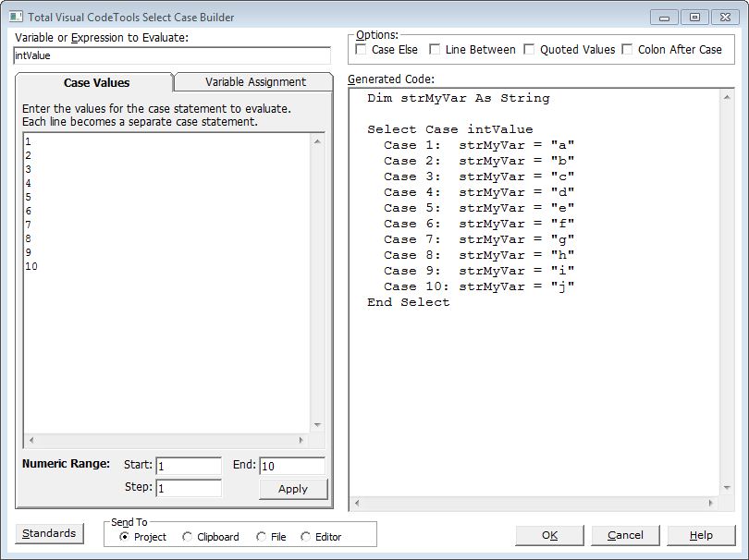Cancel the Select Case Builder
The width and height of the screenshot is (749, 560).
point(625,535)
